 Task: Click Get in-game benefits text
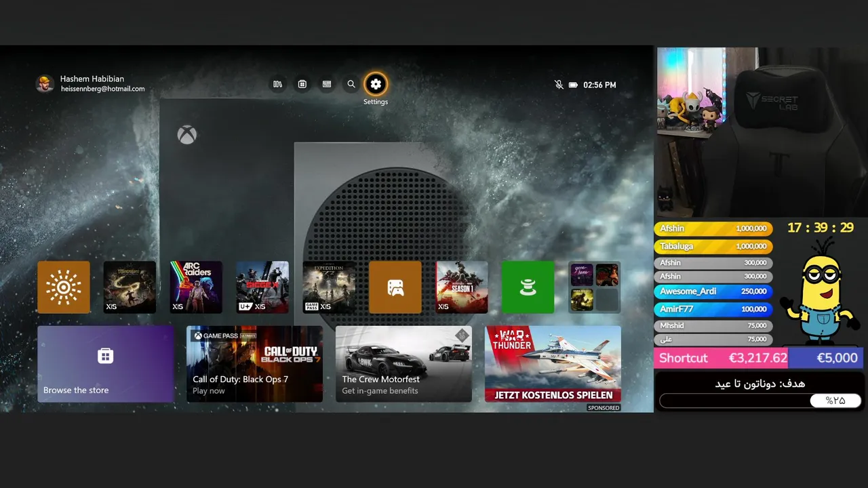pyautogui.click(x=380, y=391)
